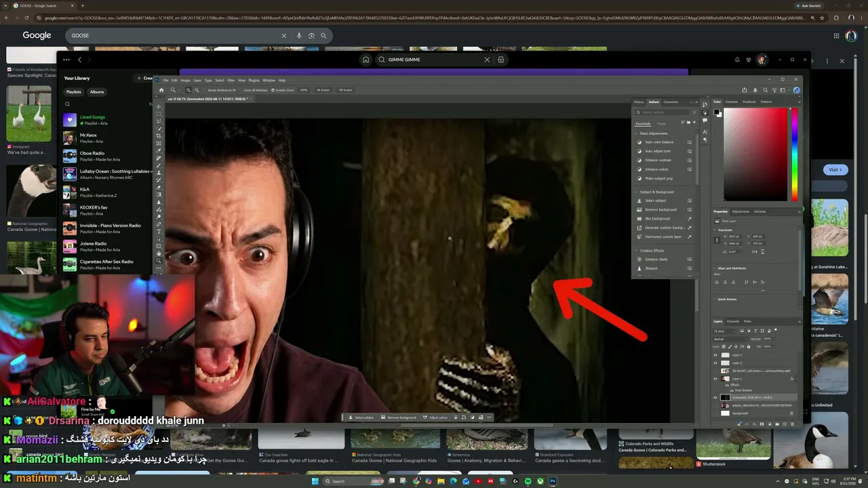Switch to the History tab

639,102
